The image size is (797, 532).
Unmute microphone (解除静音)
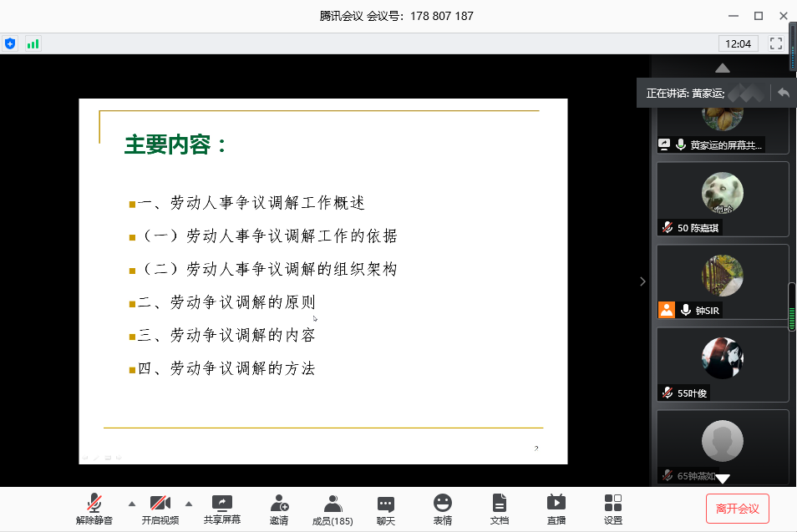point(94,509)
